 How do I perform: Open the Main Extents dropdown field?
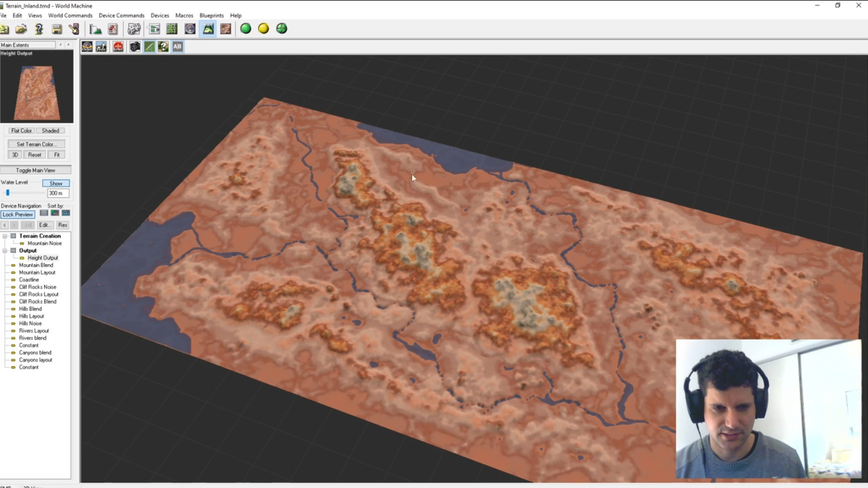point(28,45)
